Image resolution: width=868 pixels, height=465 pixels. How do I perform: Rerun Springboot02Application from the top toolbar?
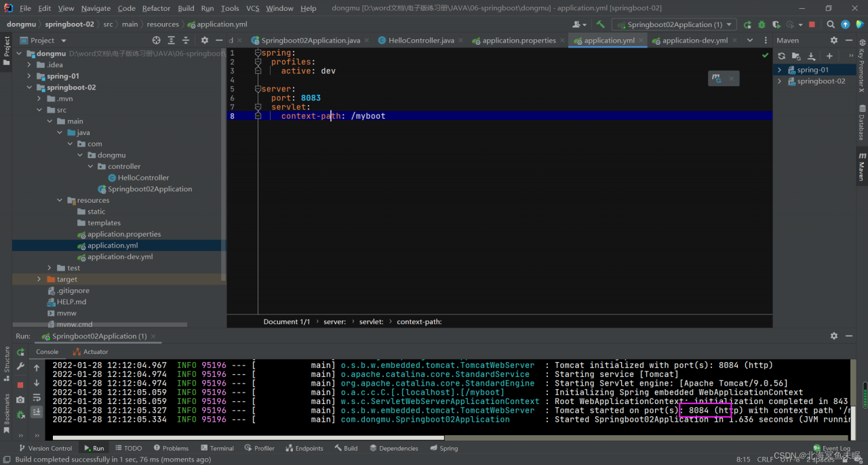tap(747, 24)
